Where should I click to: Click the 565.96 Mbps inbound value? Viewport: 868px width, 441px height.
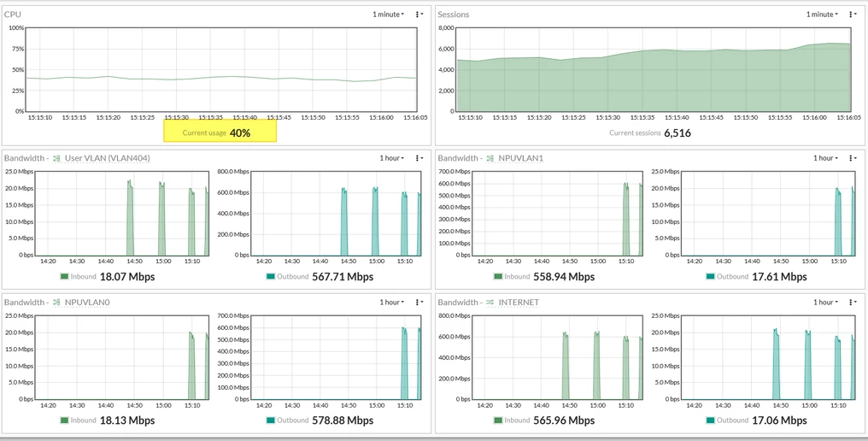pyautogui.click(x=564, y=420)
